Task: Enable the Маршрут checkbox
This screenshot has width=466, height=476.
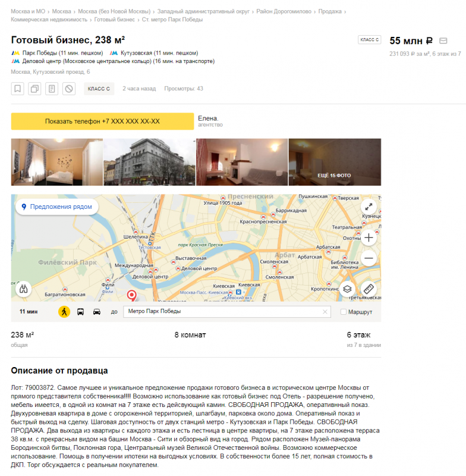Action: 344,312
